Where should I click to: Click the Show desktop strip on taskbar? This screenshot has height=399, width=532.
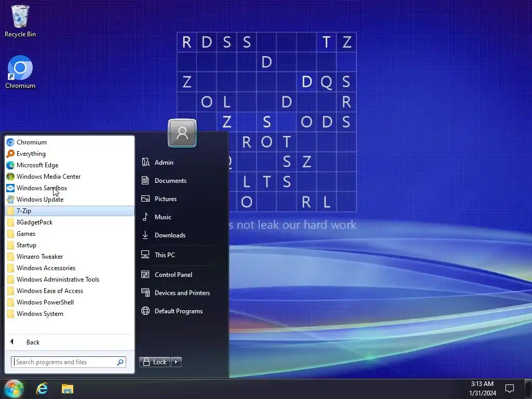pyautogui.click(x=528, y=389)
